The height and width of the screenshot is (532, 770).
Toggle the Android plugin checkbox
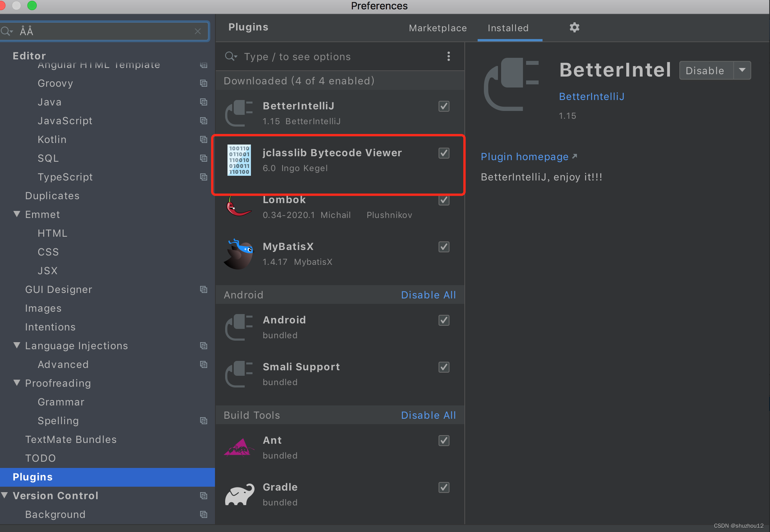[444, 320]
